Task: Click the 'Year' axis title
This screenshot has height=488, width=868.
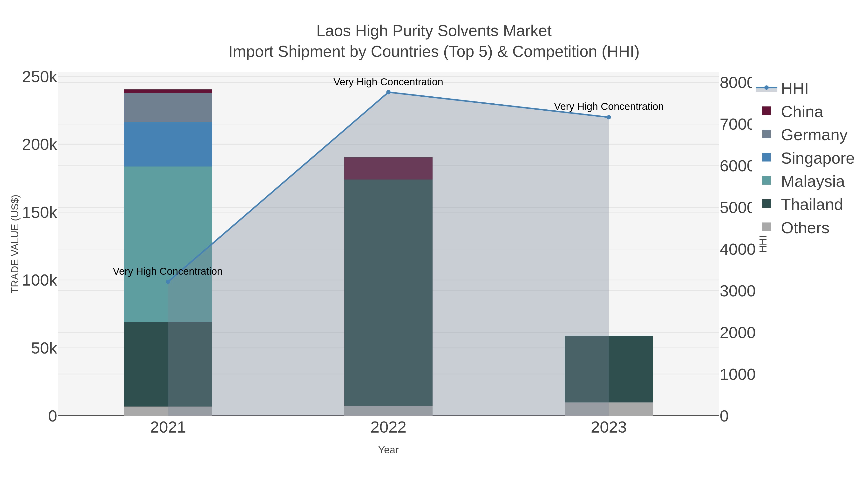Action: [388, 450]
